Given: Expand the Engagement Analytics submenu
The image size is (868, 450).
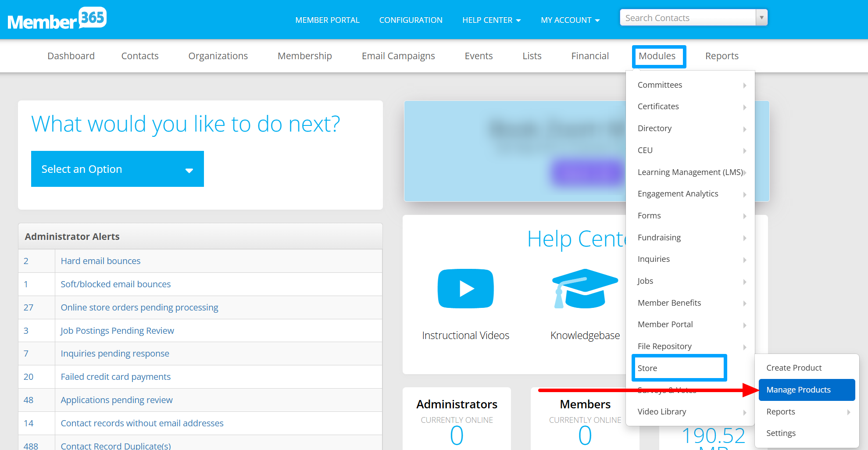Looking at the screenshot, I should click(690, 194).
